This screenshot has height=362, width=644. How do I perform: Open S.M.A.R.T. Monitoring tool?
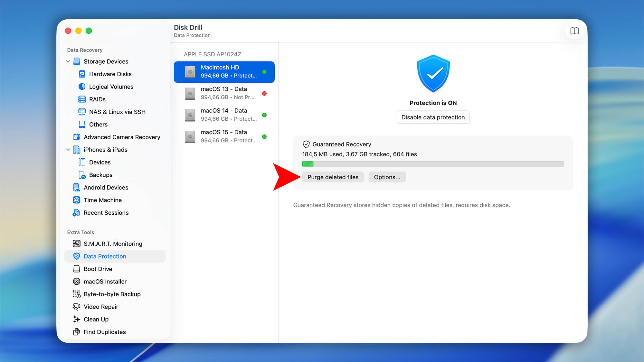(113, 244)
